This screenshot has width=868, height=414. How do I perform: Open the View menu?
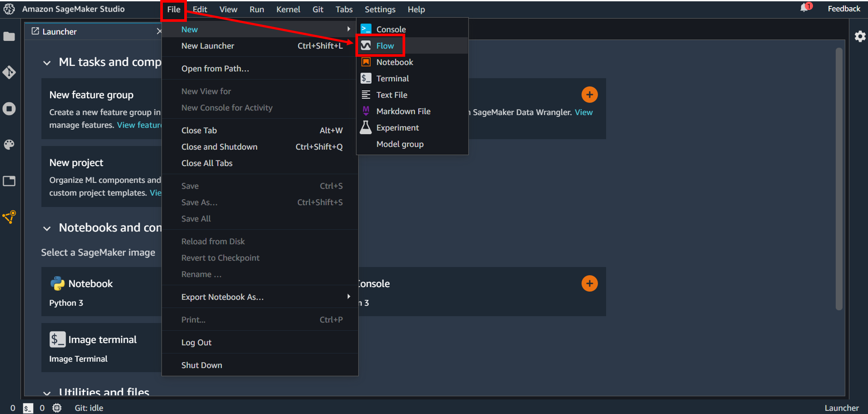coord(228,9)
